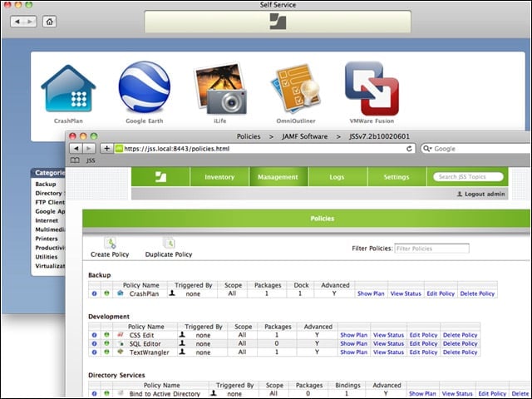Open the VMWare Fusion icon in Self Service
Screen dimensions: 532x399
click(x=372, y=88)
